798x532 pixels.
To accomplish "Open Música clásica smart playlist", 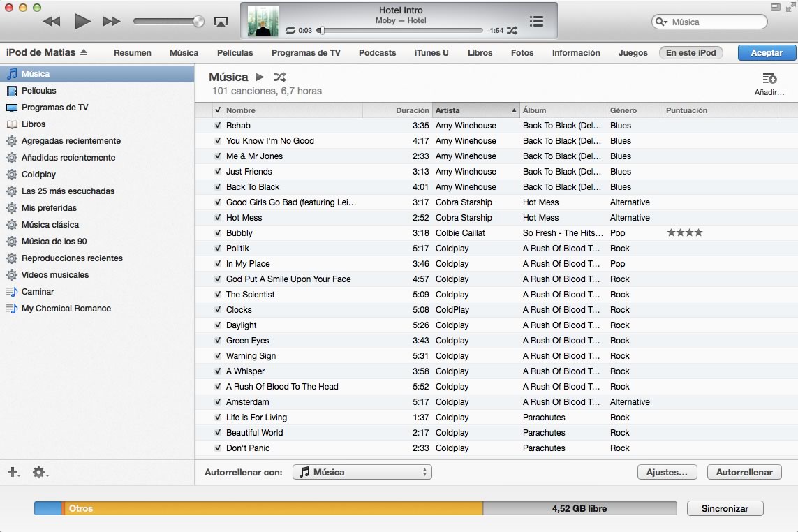I will (97, 225).
